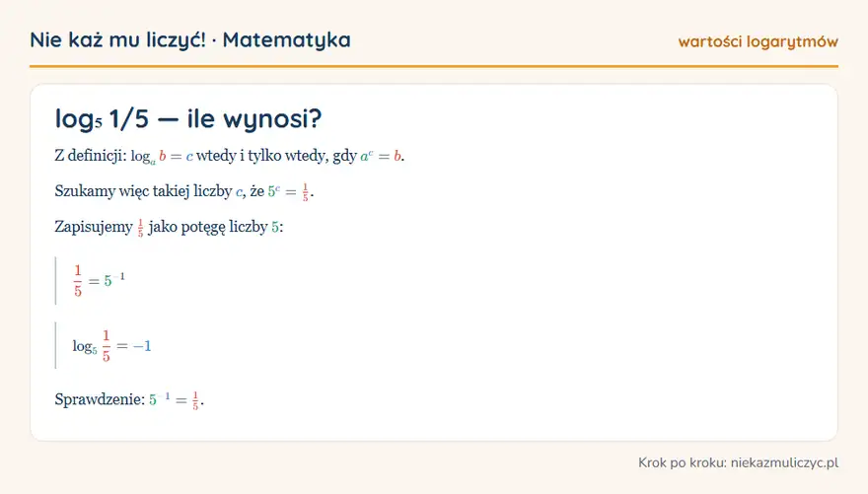Click the orange divider line under the header
868x494 pixels.
click(434, 66)
